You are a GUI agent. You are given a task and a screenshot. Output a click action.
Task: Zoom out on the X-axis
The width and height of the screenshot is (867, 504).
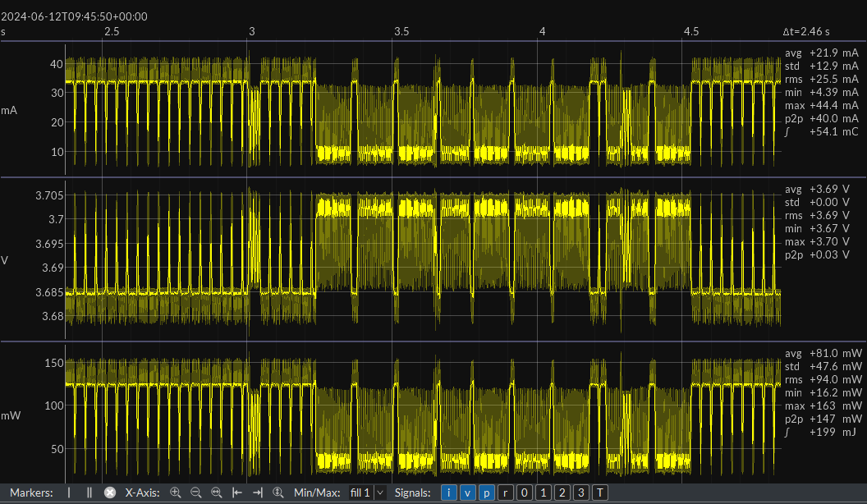tap(195, 493)
